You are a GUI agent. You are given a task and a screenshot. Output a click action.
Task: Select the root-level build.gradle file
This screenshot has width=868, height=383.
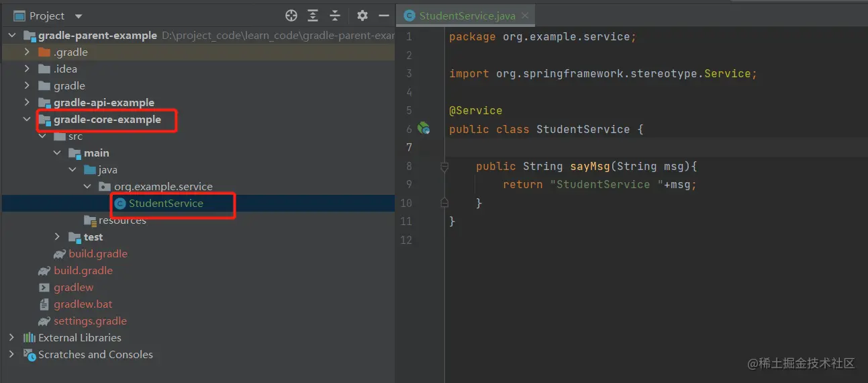click(83, 270)
